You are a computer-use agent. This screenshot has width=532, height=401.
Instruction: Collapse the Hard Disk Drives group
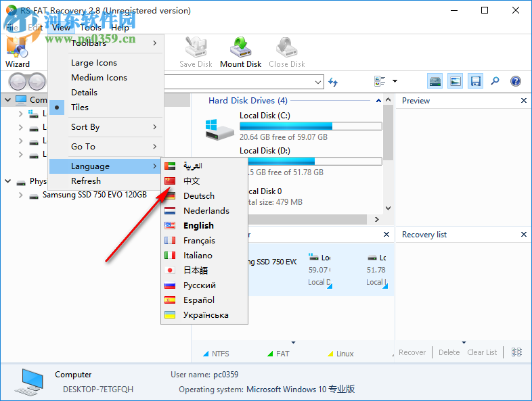378,101
